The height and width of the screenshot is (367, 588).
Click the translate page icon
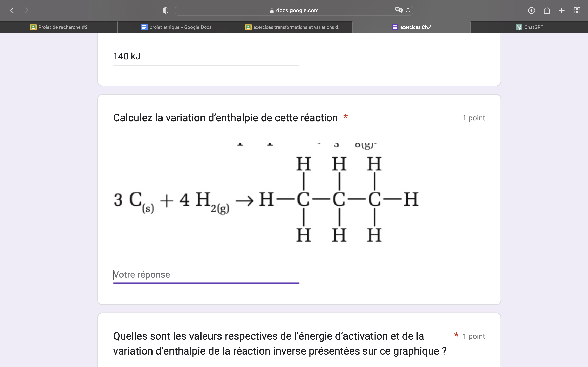[399, 10]
